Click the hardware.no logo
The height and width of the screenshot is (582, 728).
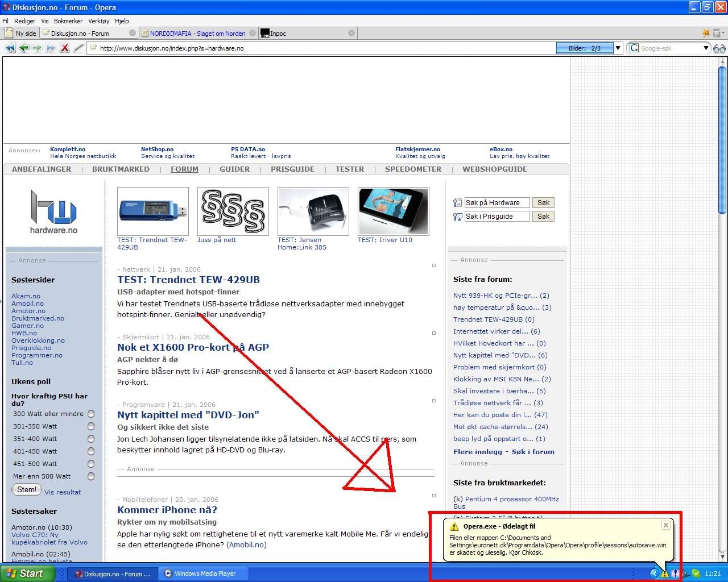point(54,212)
